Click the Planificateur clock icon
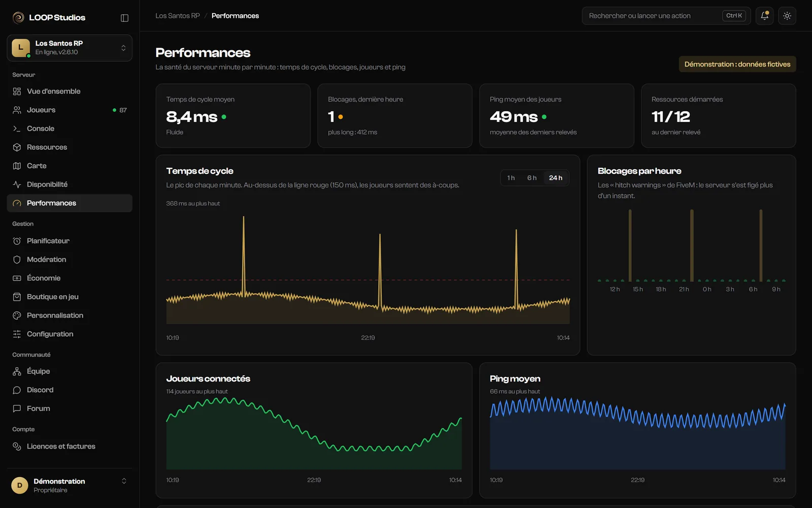Viewport: 812px width, 508px height. 17,241
